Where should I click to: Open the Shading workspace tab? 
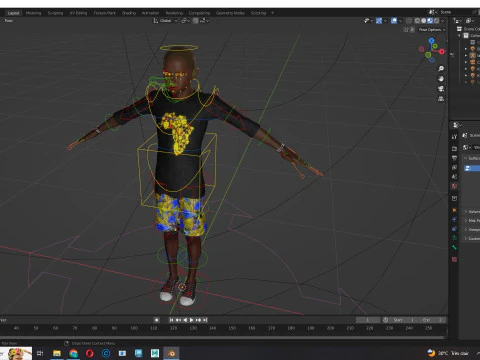pyautogui.click(x=129, y=13)
